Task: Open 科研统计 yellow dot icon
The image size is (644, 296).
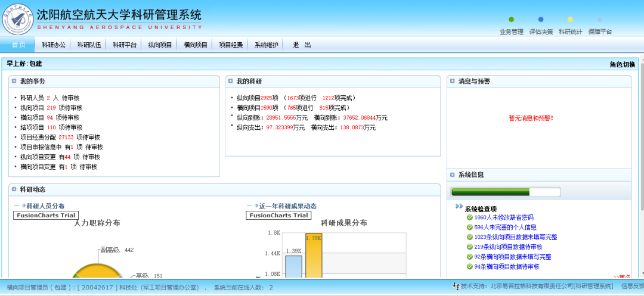Action: tap(570, 19)
